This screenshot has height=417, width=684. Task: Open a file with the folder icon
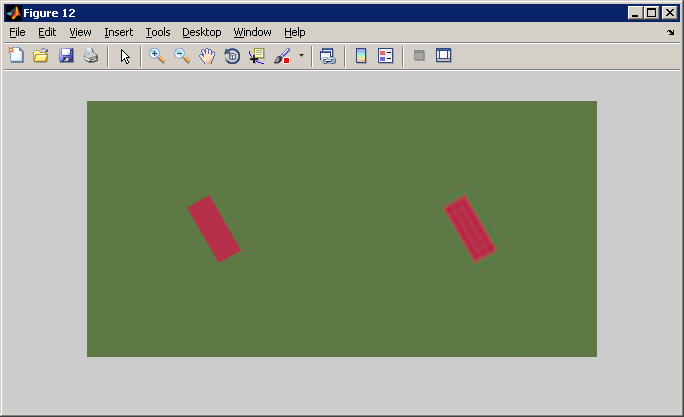41,56
